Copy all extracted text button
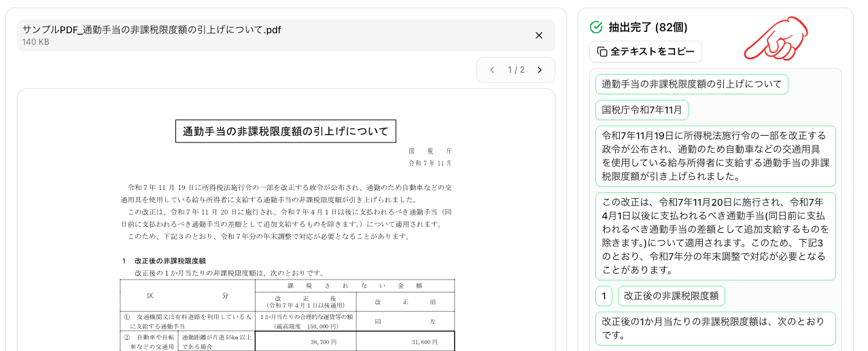 click(645, 52)
